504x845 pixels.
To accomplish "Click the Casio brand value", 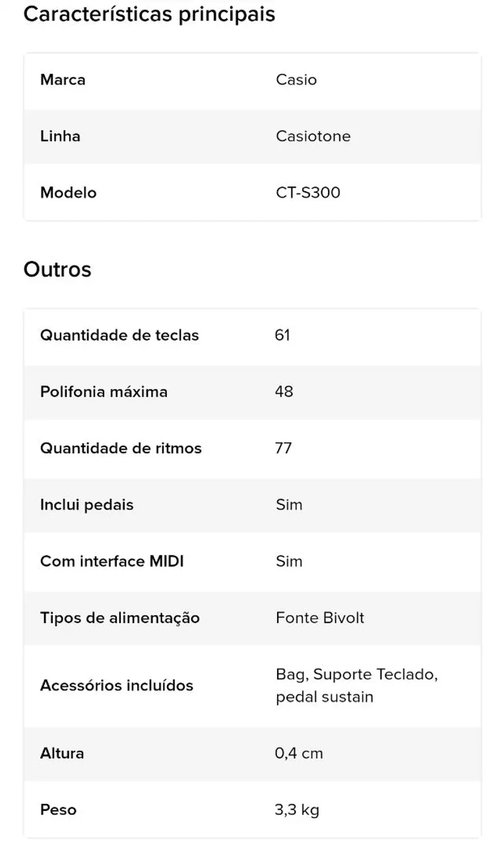I will pos(296,80).
